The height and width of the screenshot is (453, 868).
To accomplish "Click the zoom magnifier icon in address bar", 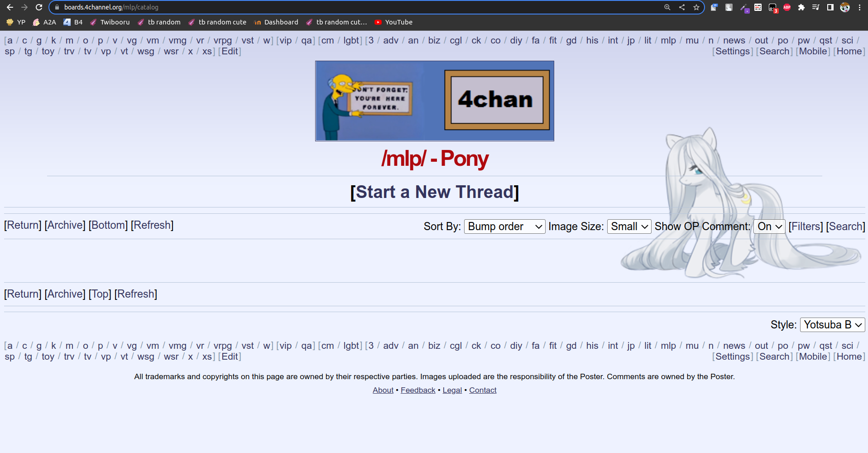I will pyautogui.click(x=667, y=7).
